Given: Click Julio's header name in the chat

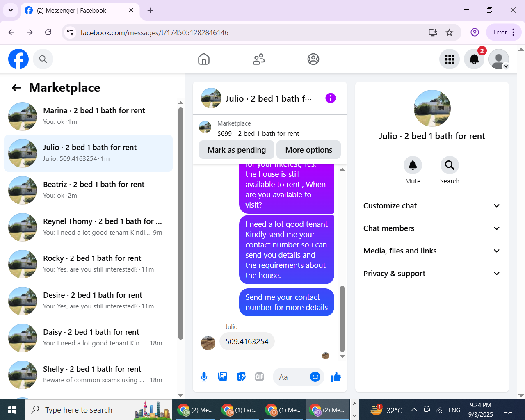Looking at the screenshot, I should pyautogui.click(x=269, y=98).
